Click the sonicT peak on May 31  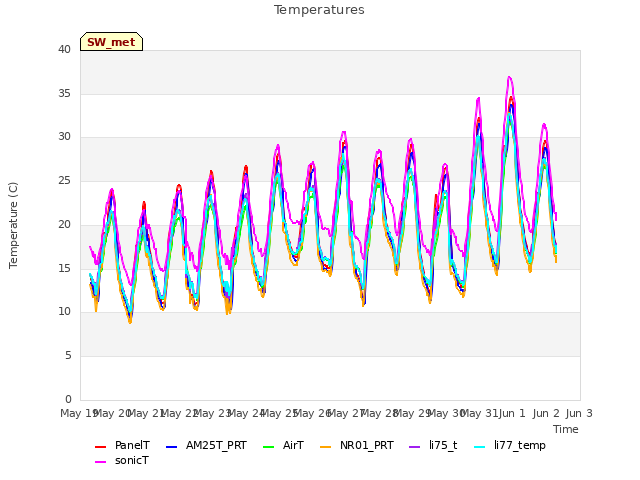pos(478,98)
